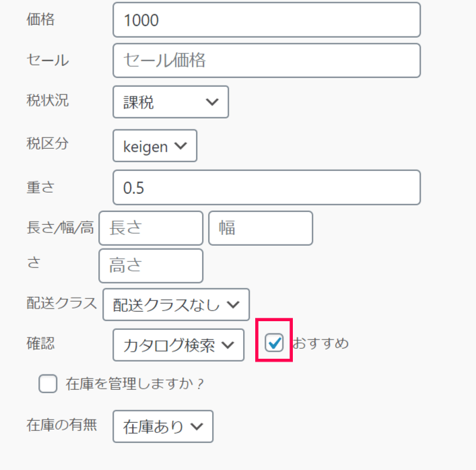The width and height of the screenshot is (476, 470).
Task: Open the 配送クラスなし dropdown
Action: [176, 304]
